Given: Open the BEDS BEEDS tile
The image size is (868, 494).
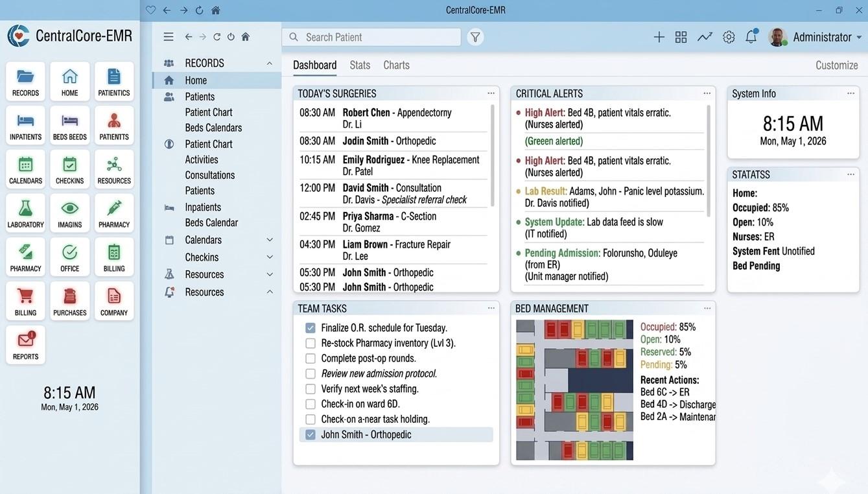Looking at the screenshot, I should point(70,125).
